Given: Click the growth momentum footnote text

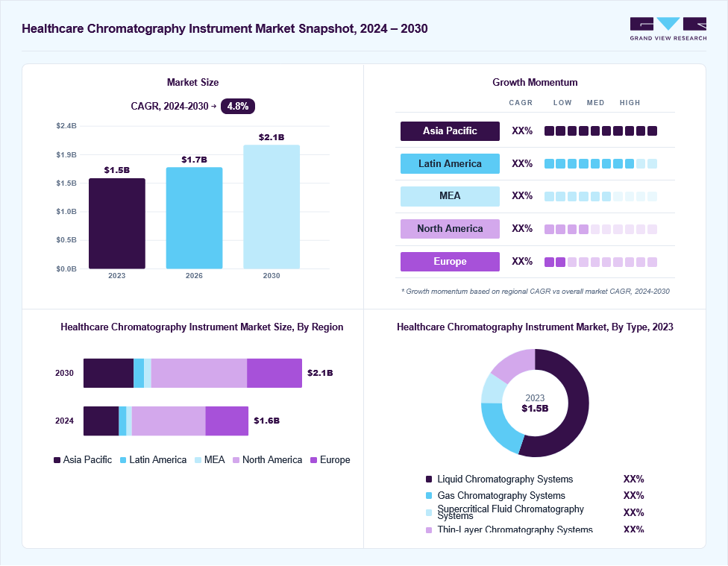Looking at the screenshot, I should tap(536, 292).
